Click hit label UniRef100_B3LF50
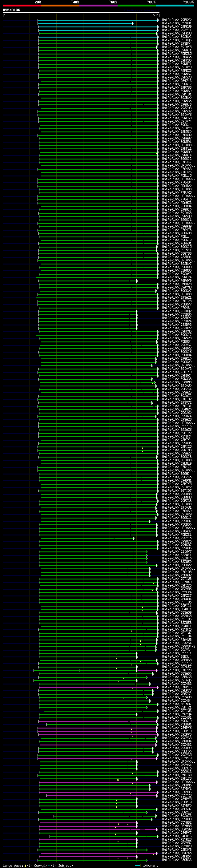This screenshot has width=197, height=868. click(177, 751)
